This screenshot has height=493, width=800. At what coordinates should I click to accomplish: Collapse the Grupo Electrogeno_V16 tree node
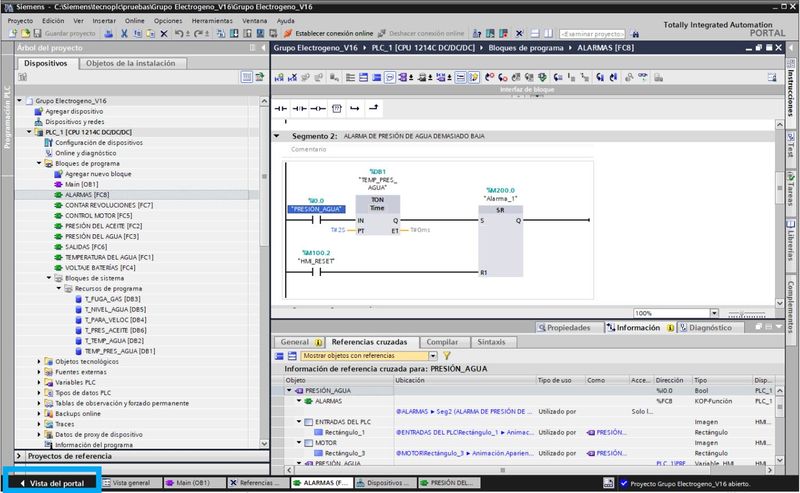pyautogui.click(x=20, y=101)
